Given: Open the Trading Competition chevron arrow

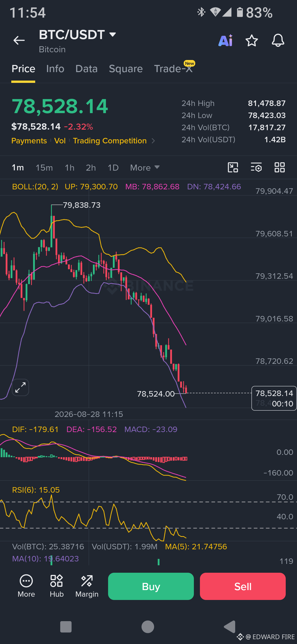Looking at the screenshot, I should click(153, 141).
